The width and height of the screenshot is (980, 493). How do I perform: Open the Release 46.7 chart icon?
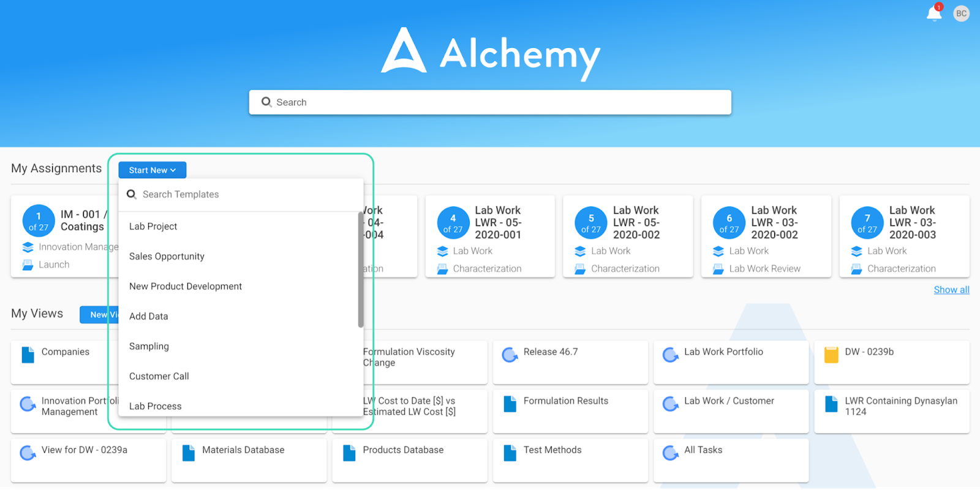510,355
